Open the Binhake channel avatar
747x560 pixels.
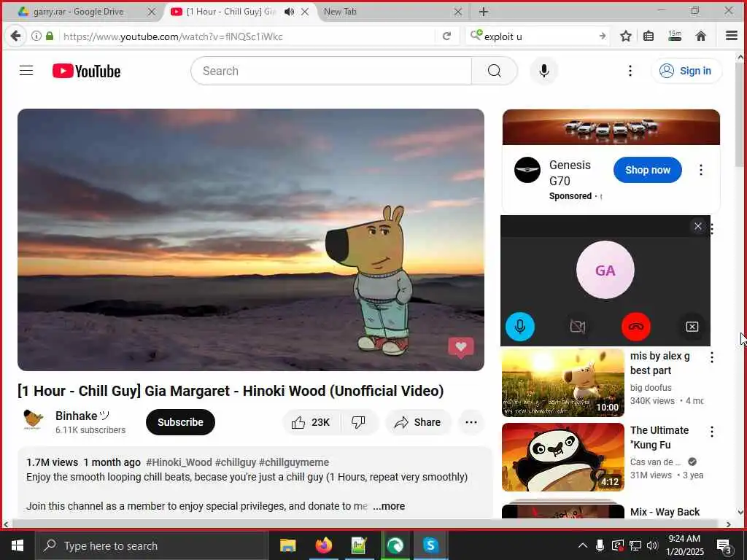pyautogui.click(x=33, y=419)
